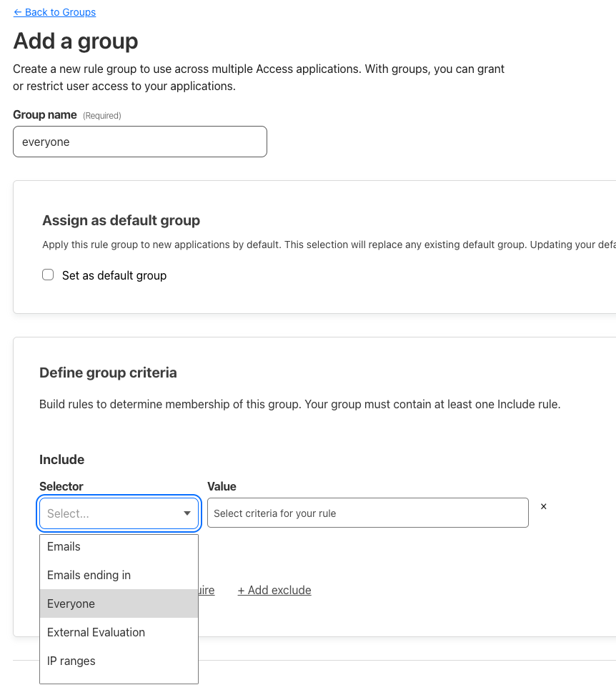The height and width of the screenshot is (700, 616).
Task: Click the 'Value' column label
Action: tap(222, 486)
